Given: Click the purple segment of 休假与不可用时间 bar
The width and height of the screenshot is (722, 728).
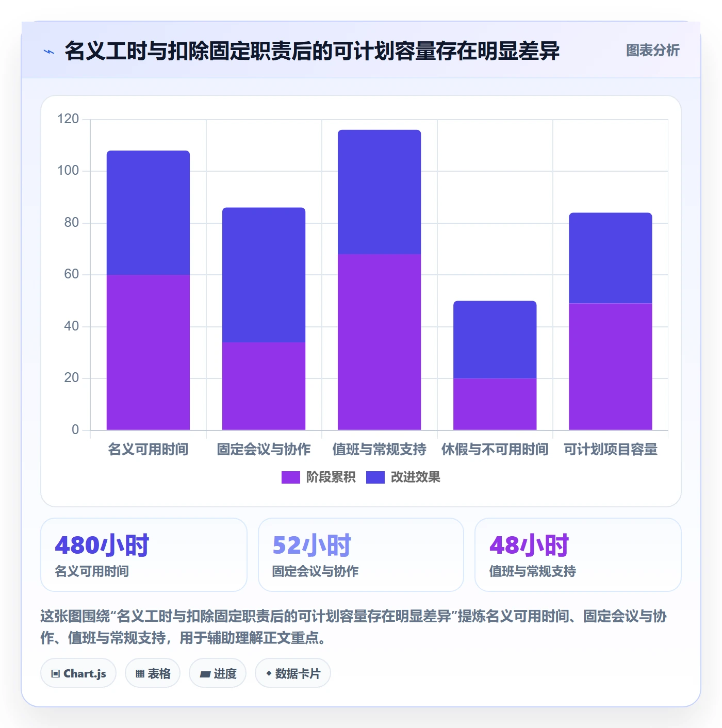Looking at the screenshot, I should pos(495,404).
